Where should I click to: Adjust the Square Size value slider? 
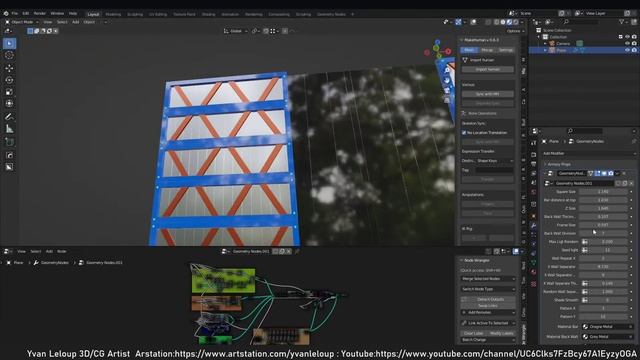point(603,192)
